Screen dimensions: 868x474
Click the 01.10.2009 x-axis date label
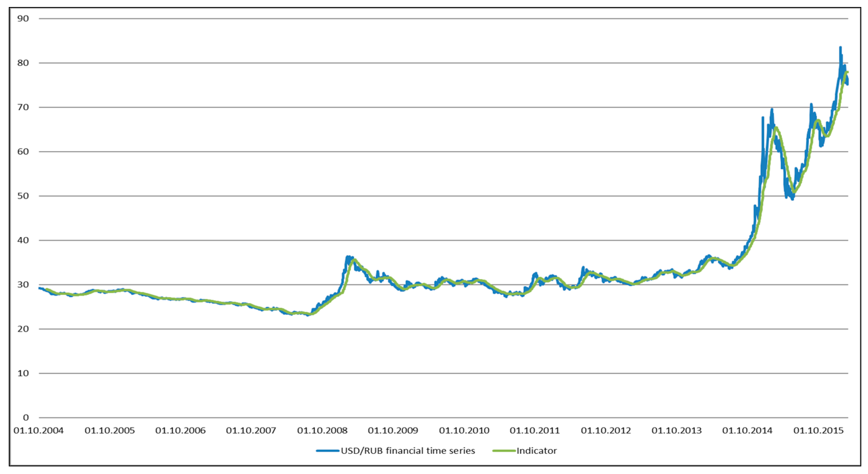pyautogui.click(x=393, y=430)
